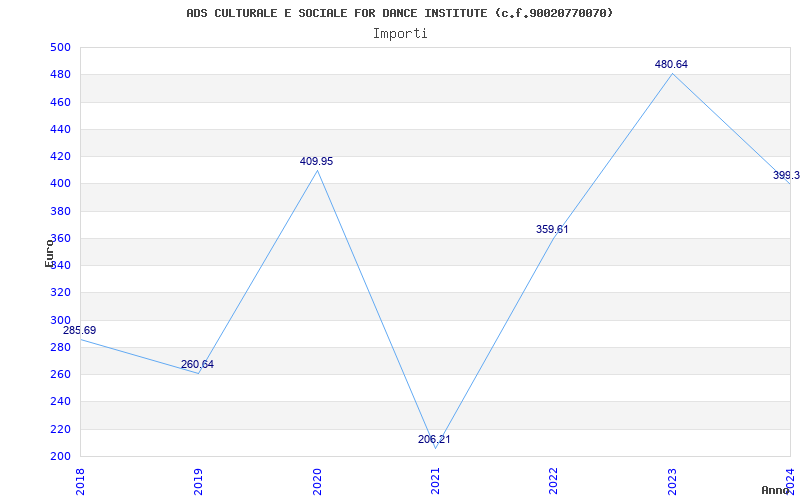
Task: Click the 240 y-axis tick label
Action: click(x=60, y=402)
